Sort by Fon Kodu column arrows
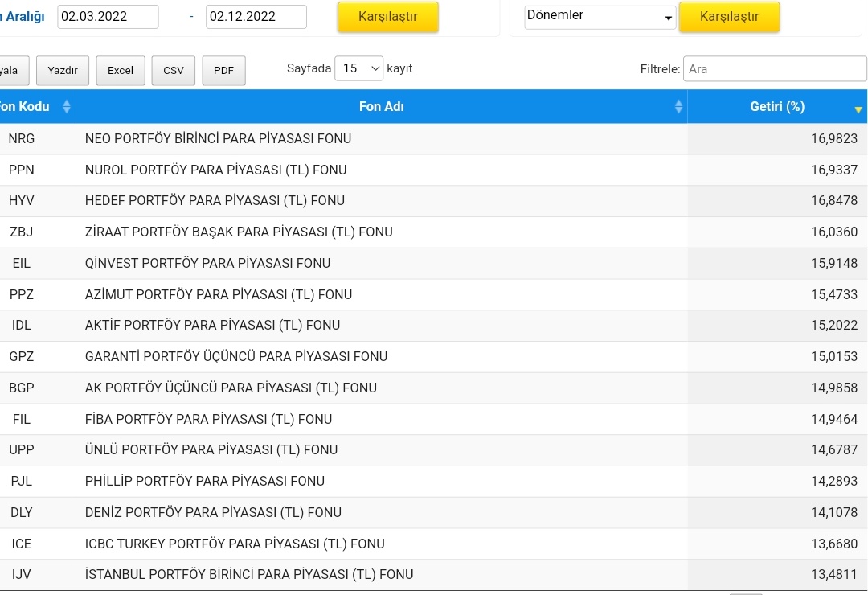Image resolution: width=868 pixels, height=595 pixels. click(x=67, y=106)
